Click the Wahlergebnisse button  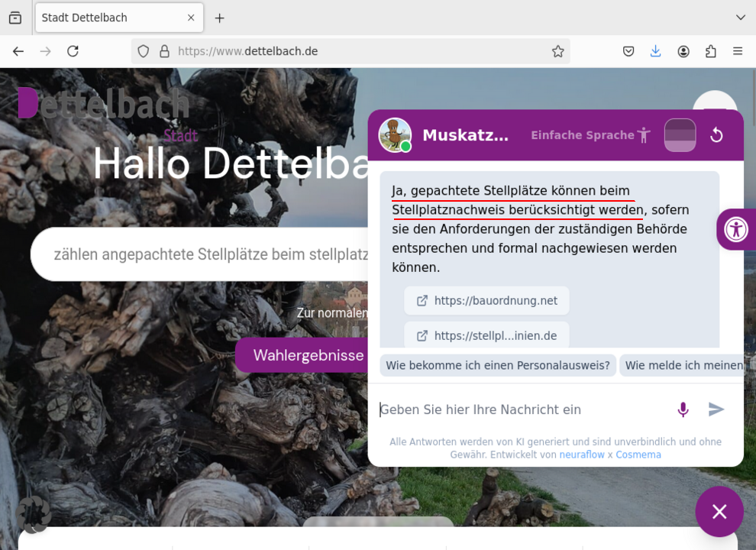[x=309, y=355]
